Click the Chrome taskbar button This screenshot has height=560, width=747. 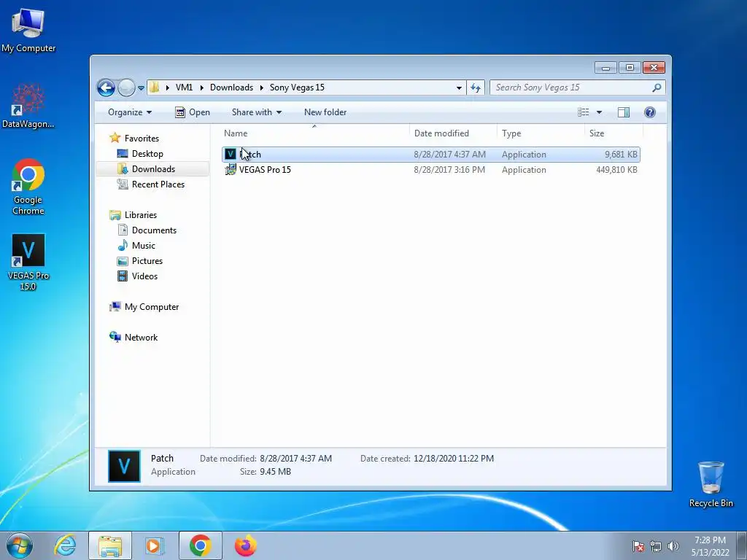pyautogui.click(x=201, y=545)
